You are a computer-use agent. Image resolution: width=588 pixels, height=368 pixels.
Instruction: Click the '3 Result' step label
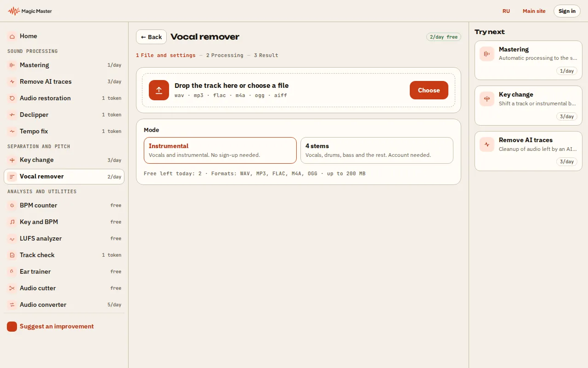266,55
